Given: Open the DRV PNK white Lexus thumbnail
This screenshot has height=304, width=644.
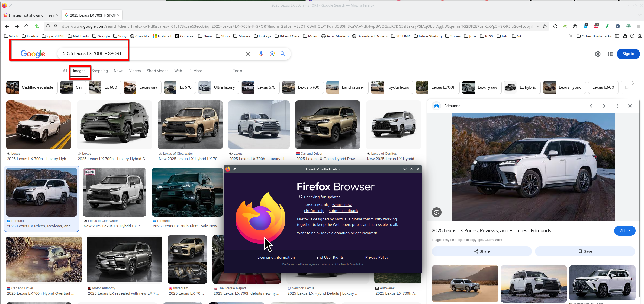Looking at the screenshot, I should pyautogui.click(x=114, y=192).
